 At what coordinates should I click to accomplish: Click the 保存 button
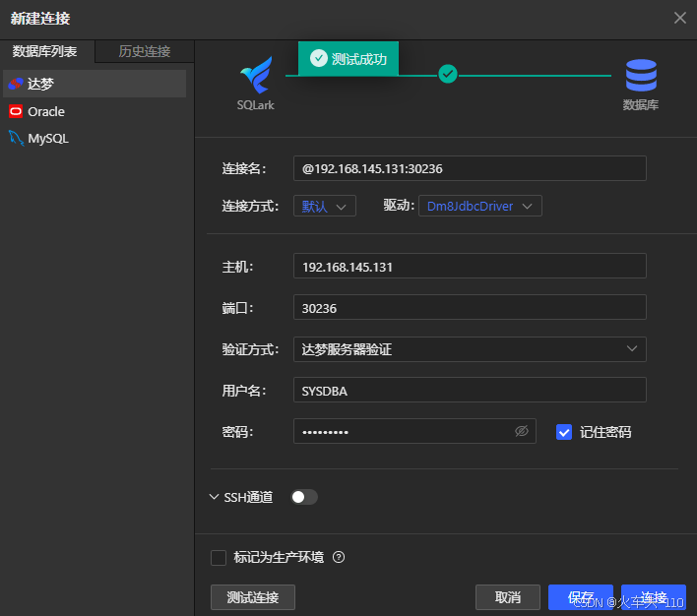pos(581,597)
